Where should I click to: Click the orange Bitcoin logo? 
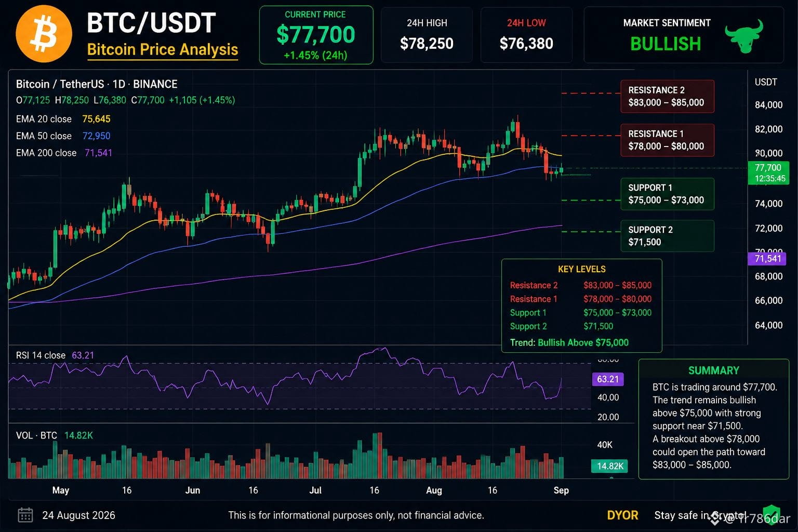click(x=44, y=34)
